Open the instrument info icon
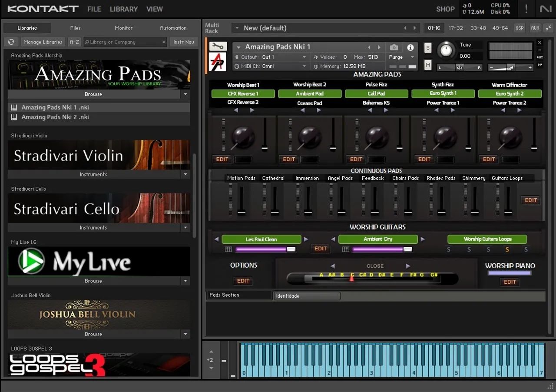Viewport: 556px width, 392px height. tap(410, 47)
